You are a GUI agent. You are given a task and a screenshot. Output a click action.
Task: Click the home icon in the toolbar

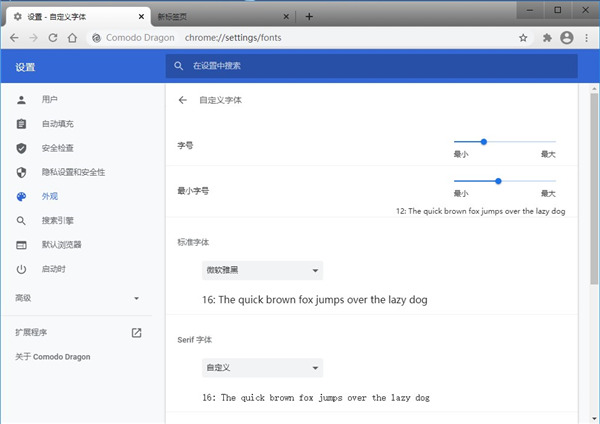[x=71, y=38]
